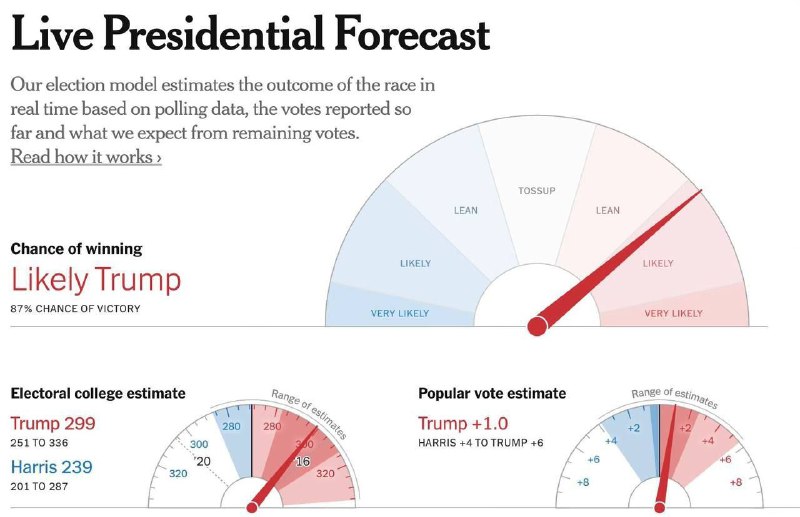The width and height of the screenshot is (800, 517).
Task: Click the red Lean segment label
Action: (607, 210)
